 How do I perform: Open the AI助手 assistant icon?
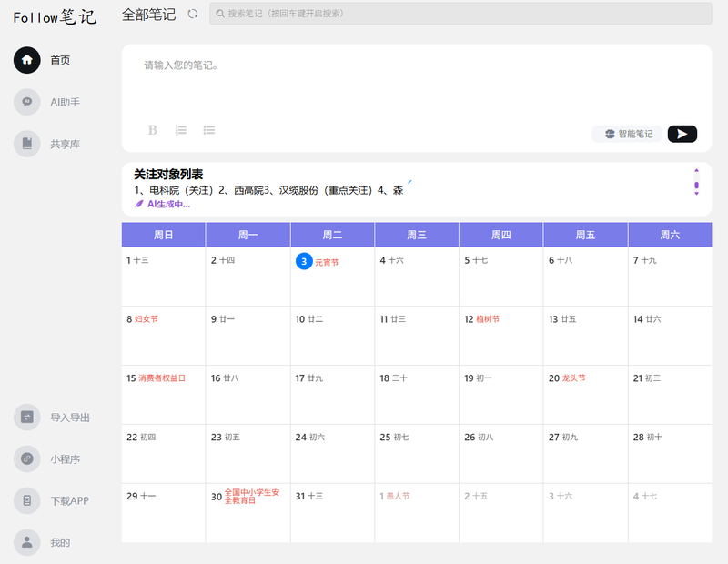click(x=27, y=102)
